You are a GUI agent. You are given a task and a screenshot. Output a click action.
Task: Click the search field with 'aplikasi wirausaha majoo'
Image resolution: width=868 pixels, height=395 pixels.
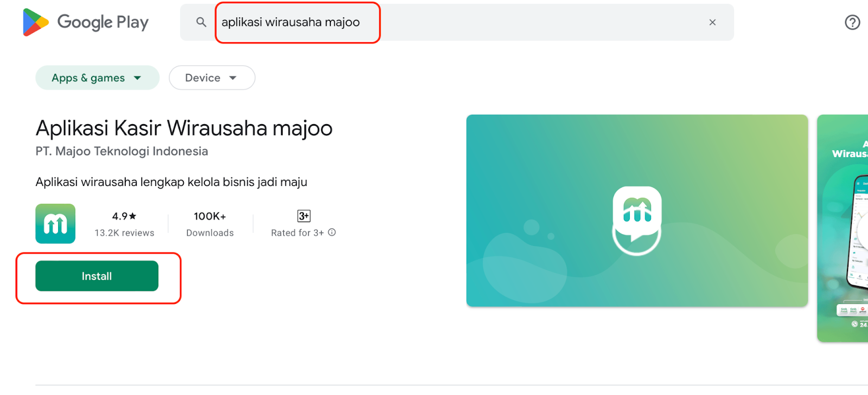pyautogui.click(x=457, y=22)
